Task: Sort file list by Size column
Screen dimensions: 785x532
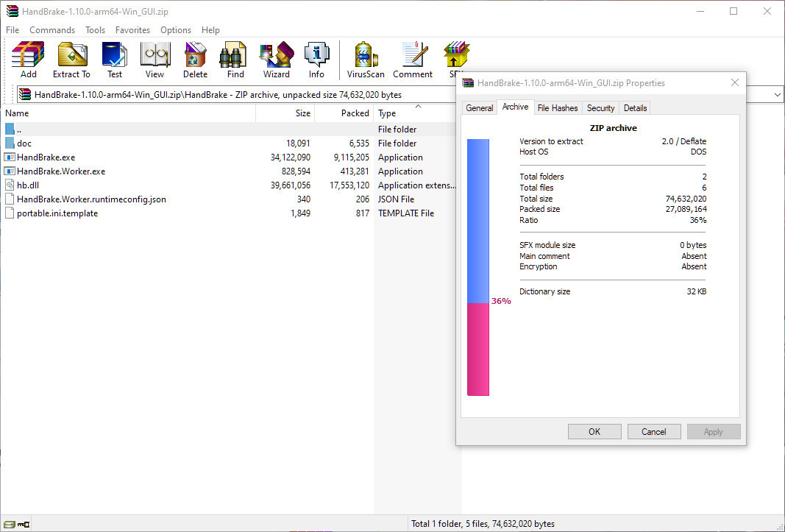Action: point(285,113)
